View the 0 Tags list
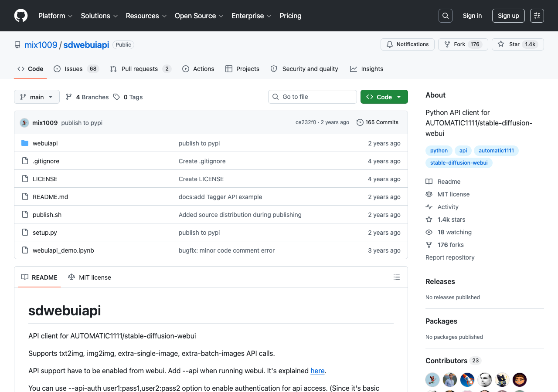The image size is (558, 392). click(128, 97)
